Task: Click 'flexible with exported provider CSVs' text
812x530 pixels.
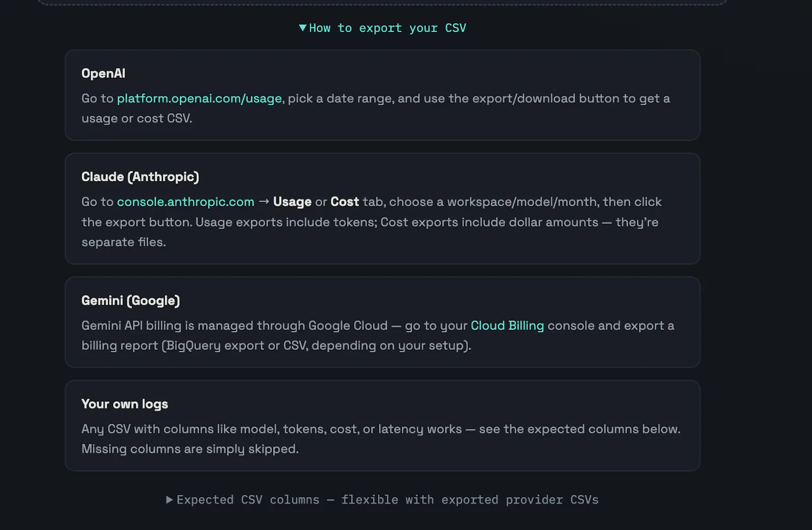Action: tap(470, 500)
